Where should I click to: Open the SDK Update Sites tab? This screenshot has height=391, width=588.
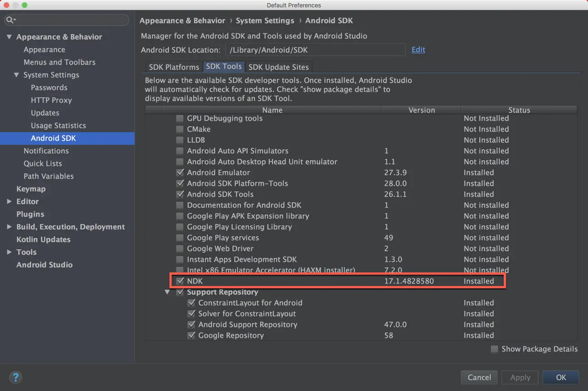pos(279,67)
